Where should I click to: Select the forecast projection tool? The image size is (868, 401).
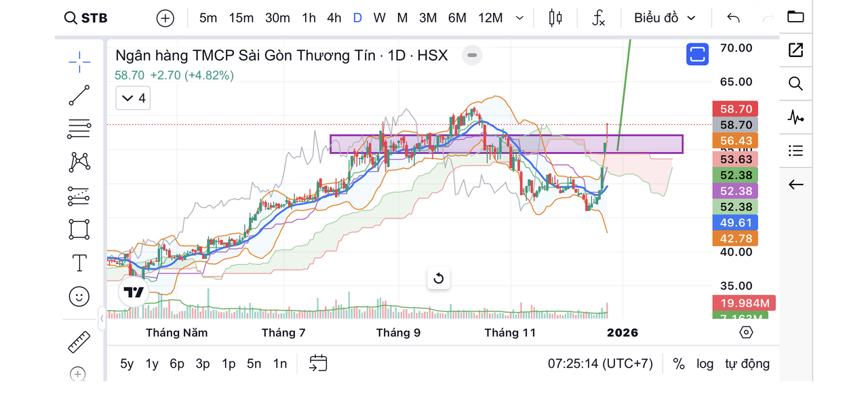pos(79,196)
